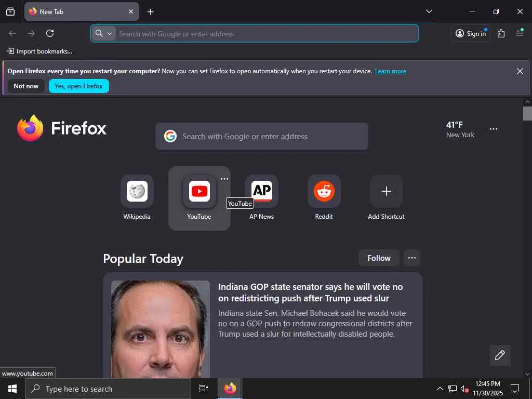The width and height of the screenshot is (532, 399).
Task: Open the Wikipedia shortcut
Action: click(x=137, y=198)
